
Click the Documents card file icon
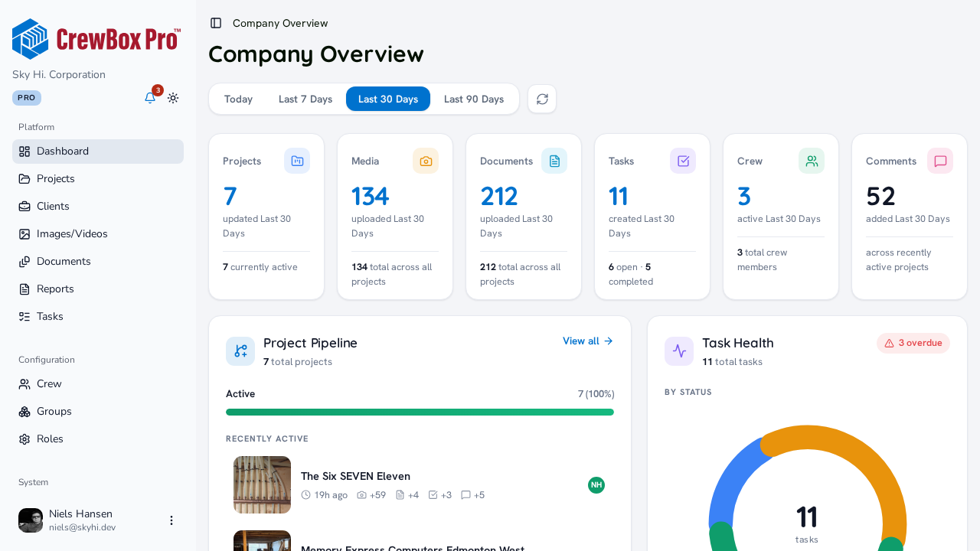click(x=554, y=161)
